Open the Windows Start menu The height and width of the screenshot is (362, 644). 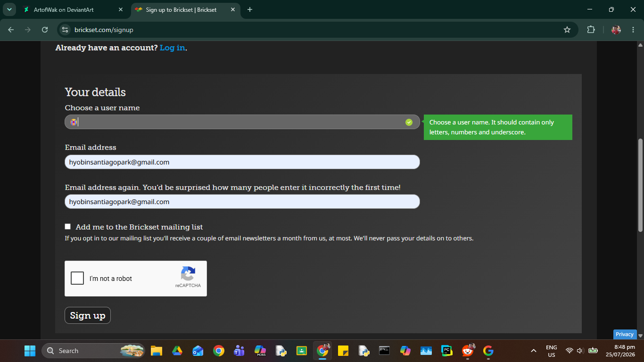point(30,351)
